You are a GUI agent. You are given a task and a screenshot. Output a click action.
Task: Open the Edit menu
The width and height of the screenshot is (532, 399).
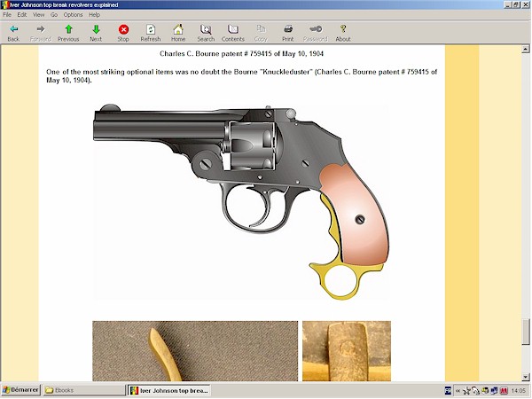[22, 14]
